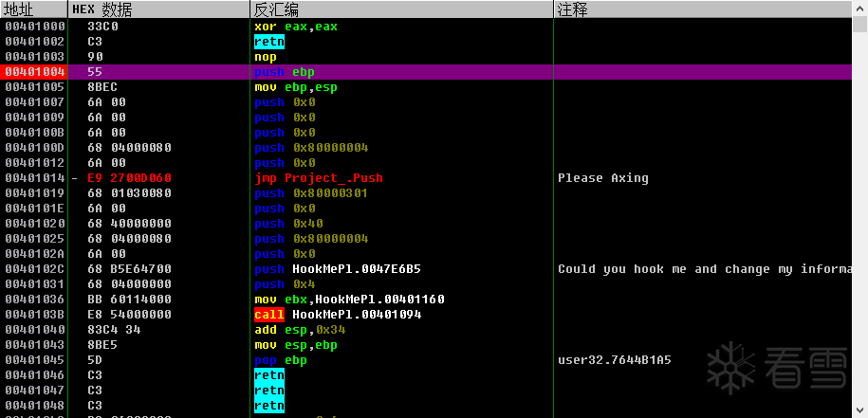Click hex bytes 68 40000000

[x=130, y=224]
